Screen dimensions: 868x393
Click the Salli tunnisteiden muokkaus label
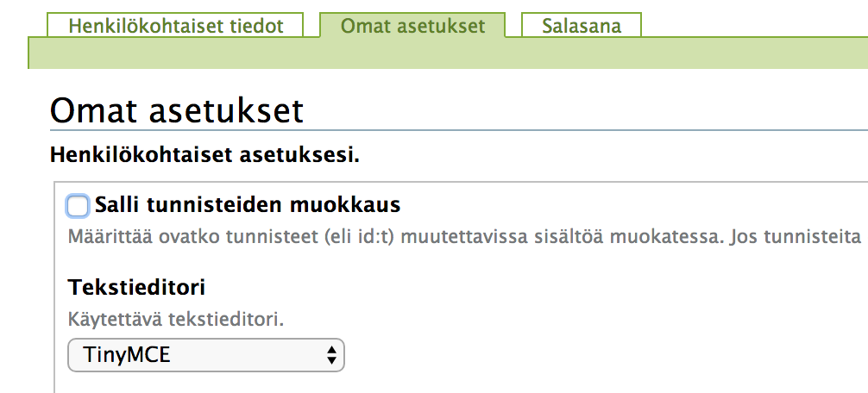pyautogui.click(x=248, y=205)
